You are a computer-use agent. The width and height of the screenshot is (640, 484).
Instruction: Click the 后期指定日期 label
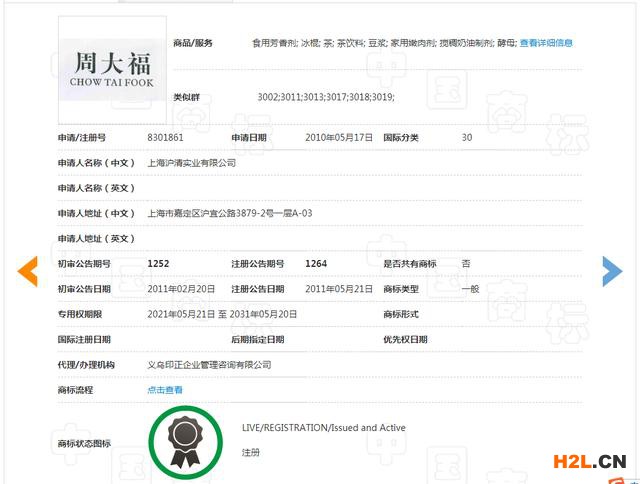258,340
